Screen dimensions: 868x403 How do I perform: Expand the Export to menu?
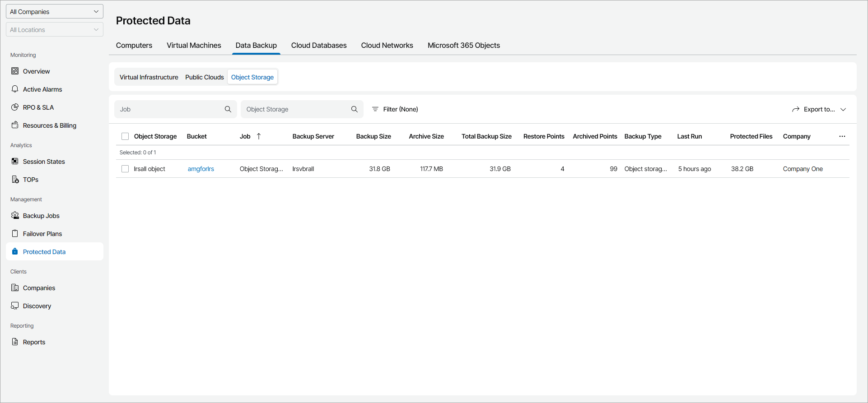pyautogui.click(x=819, y=109)
